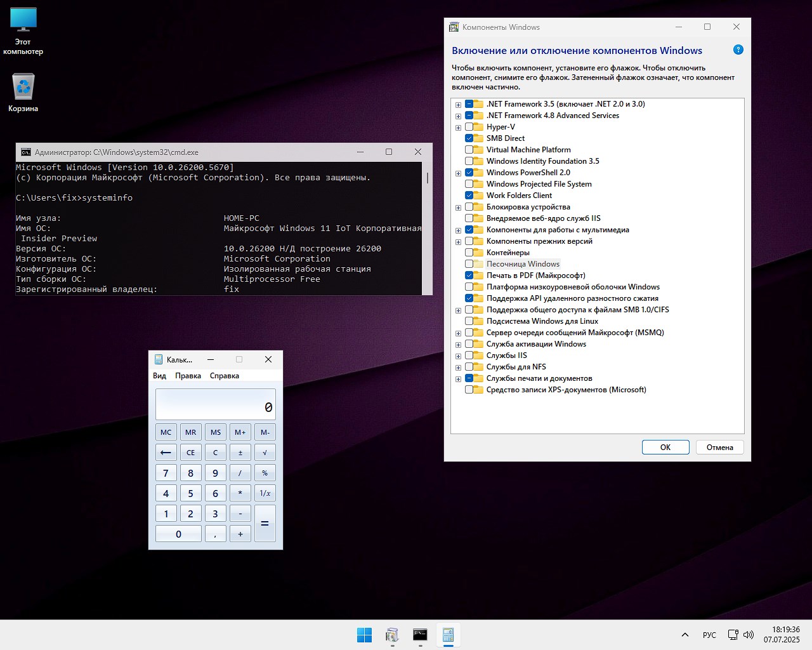
Task: Click the help question mark icon
Action: point(738,50)
